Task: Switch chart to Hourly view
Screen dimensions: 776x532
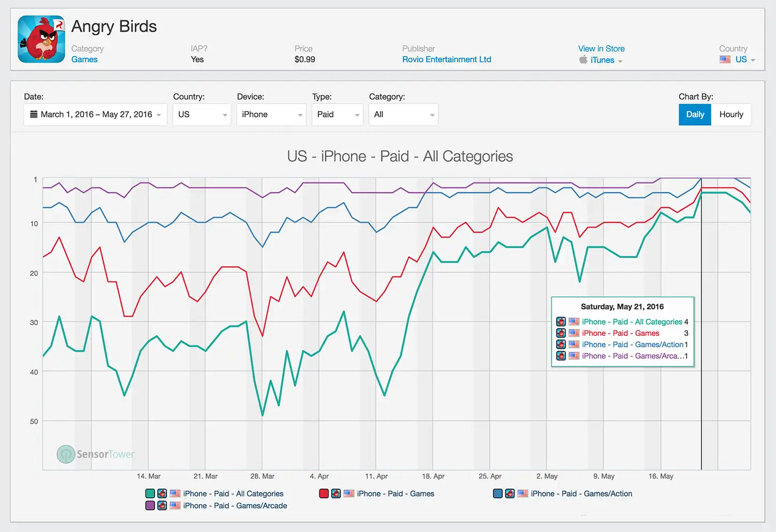Action: pyautogui.click(x=731, y=114)
